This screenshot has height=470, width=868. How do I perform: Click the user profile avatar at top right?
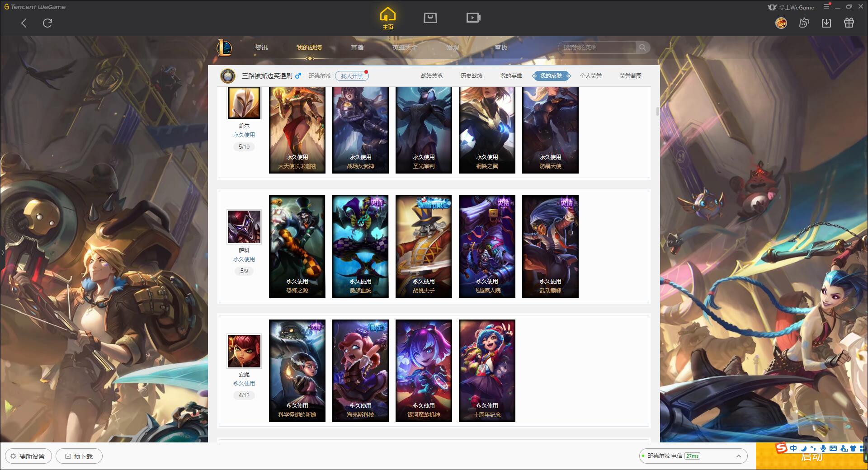pos(781,23)
